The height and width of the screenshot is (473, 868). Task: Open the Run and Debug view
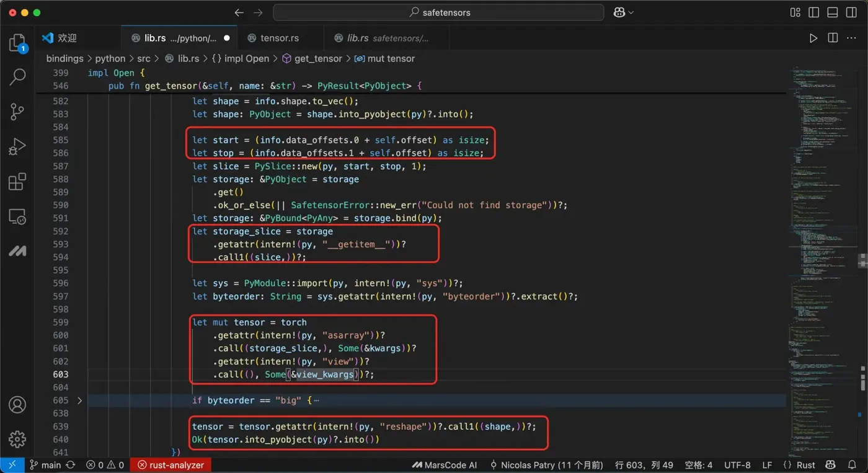pos(17,147)
